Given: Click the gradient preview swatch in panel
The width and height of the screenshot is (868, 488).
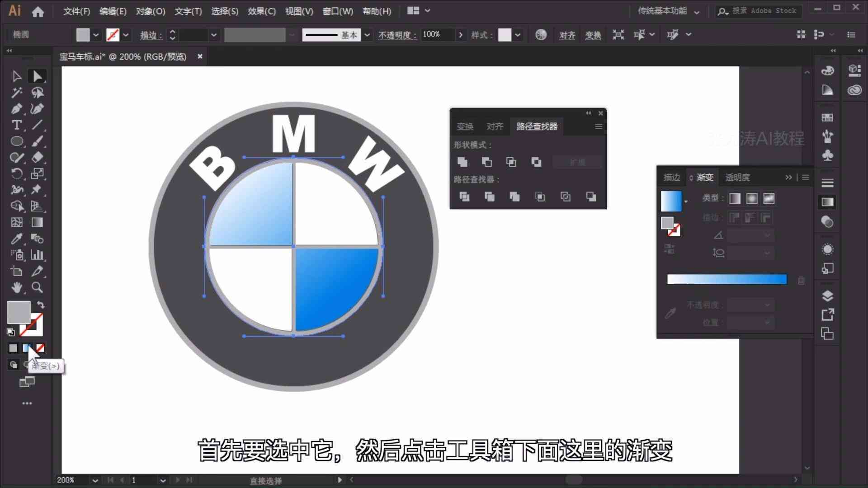Looking at the screenshot, I should tap(671, 201).
